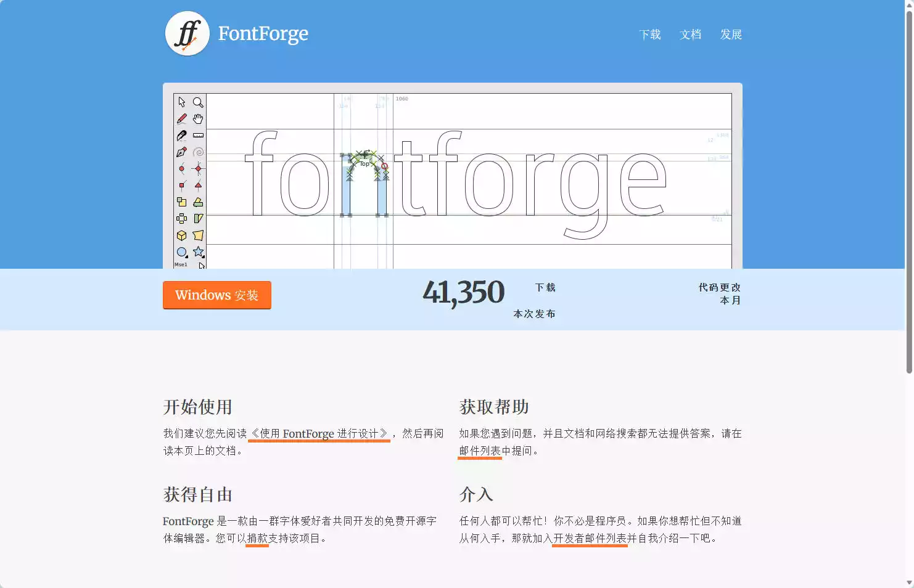Screen dimensions: 914x588
Task: Click the page vertical scrollbar thumb
Action: (x=909, y=191)
